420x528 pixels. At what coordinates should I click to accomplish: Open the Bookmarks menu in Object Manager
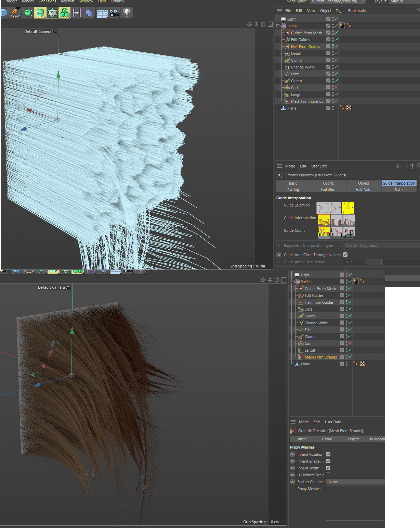(x=357, y=11)
